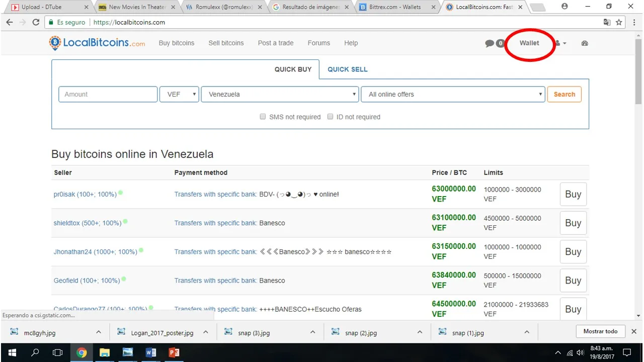The image size is (644, 362).
Task: Open seller profile pr0isak
Action: 85,194
